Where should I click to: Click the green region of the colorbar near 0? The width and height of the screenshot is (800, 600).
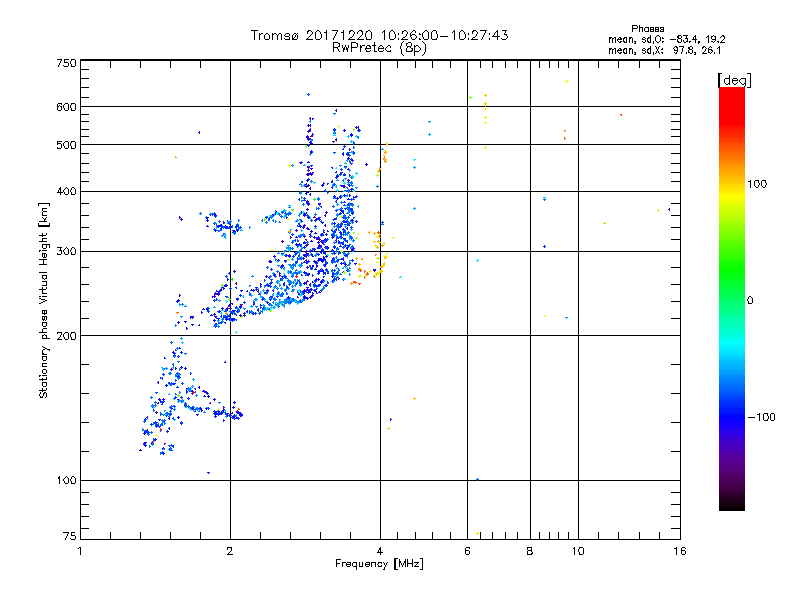[x=732, y=286]
